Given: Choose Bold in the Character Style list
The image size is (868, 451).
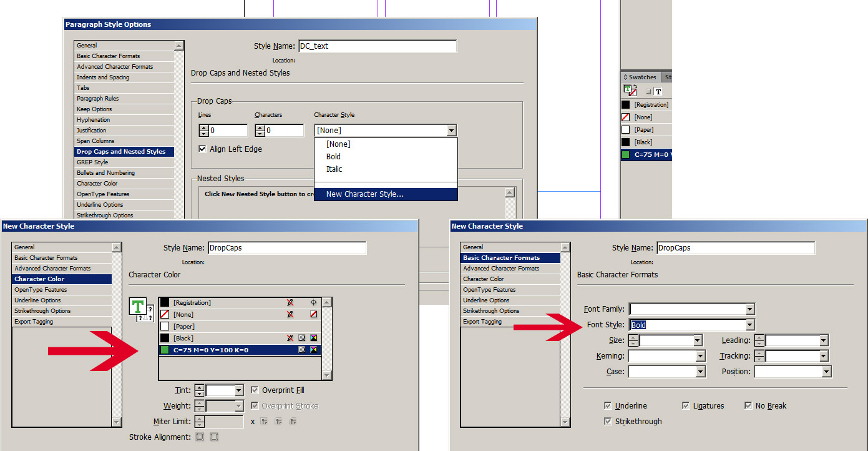Looking at the screenshot, I should point(386,157).
